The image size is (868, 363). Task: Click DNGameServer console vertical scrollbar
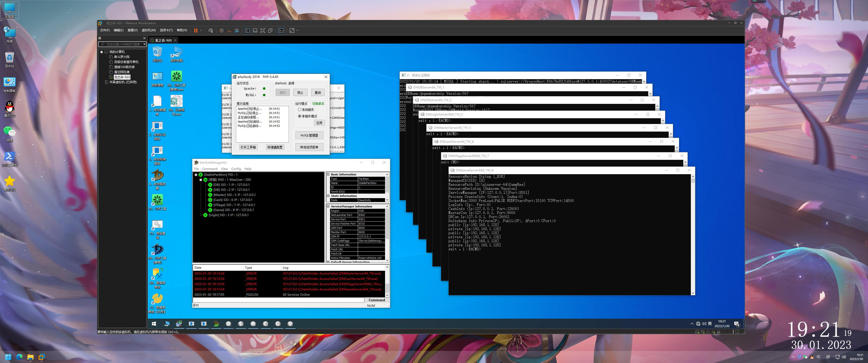pos(693,236)
